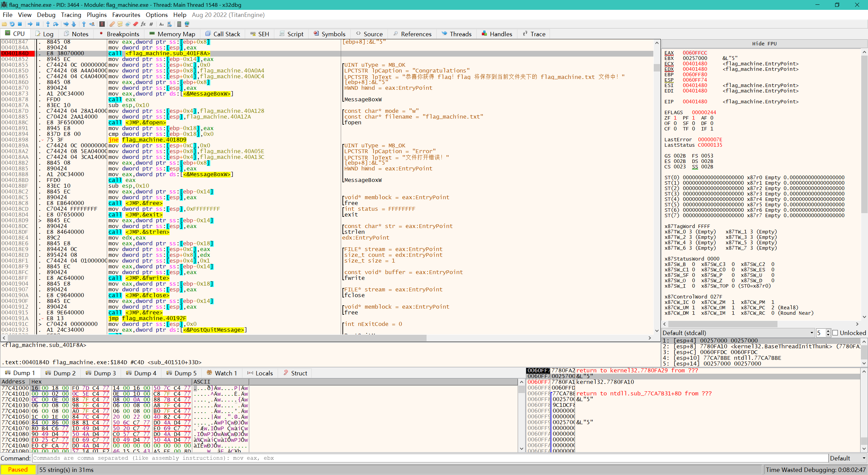The image size is (868, 475).
Task: Click the Run to User Code icon
Action: 92,24
